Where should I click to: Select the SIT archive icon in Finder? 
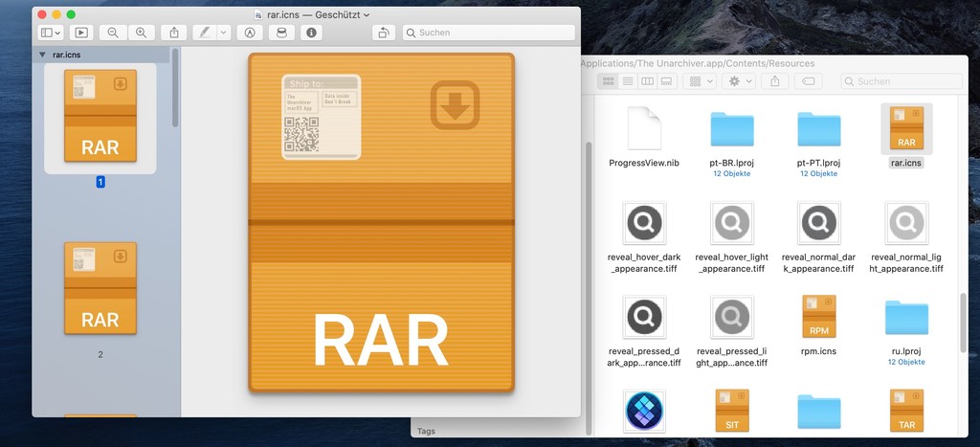coord(732,410)
